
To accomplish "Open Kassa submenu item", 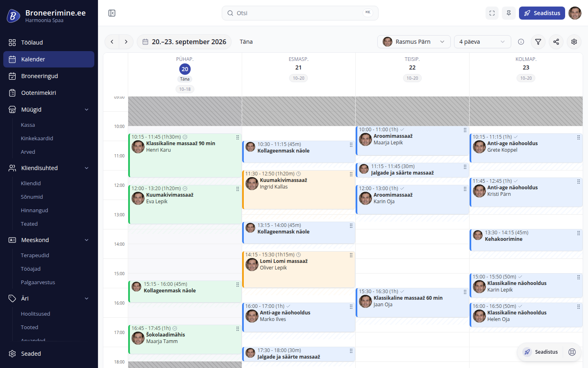I will (x=28, y=125).
